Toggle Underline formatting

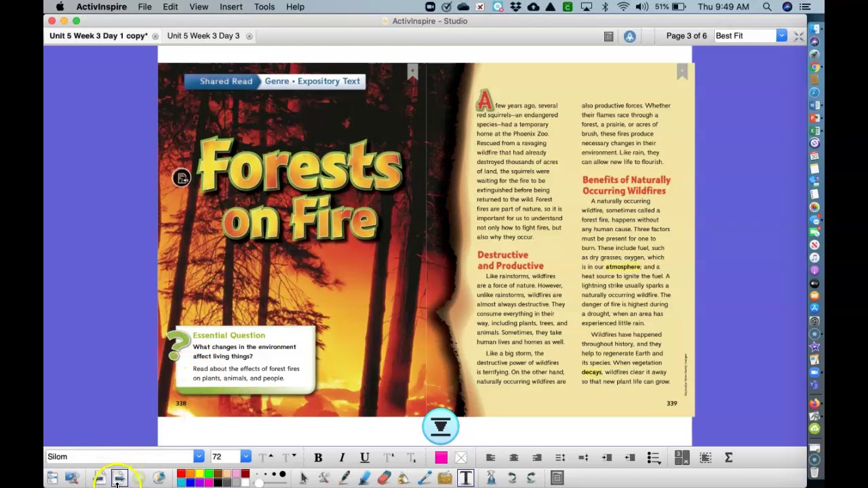(x=365, y=457)
